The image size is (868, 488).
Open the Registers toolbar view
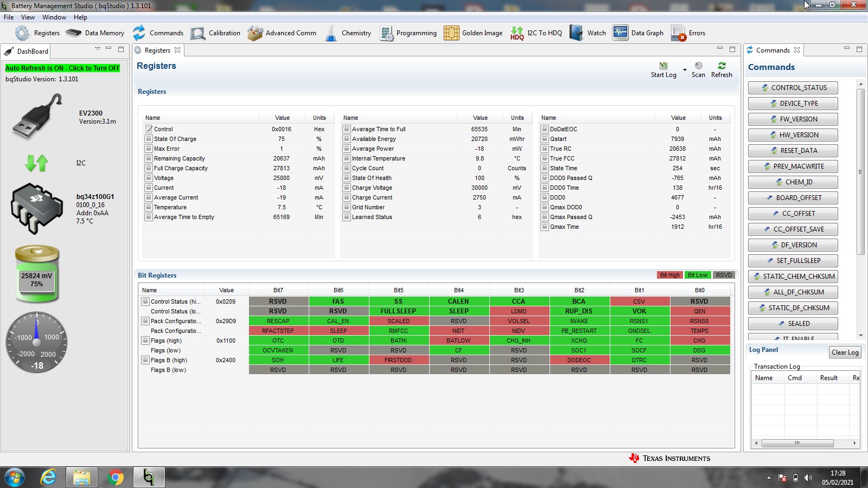[37, 33]
